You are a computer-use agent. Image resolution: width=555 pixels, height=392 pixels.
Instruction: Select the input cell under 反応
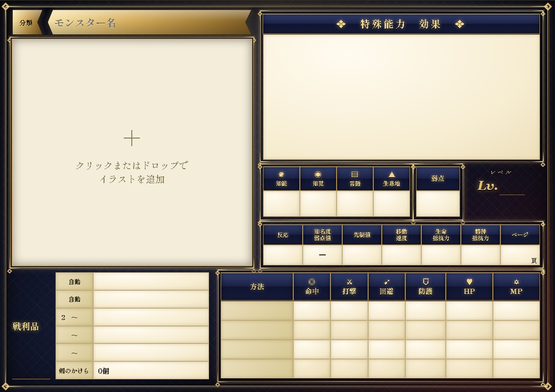click(x=283, y=255)
